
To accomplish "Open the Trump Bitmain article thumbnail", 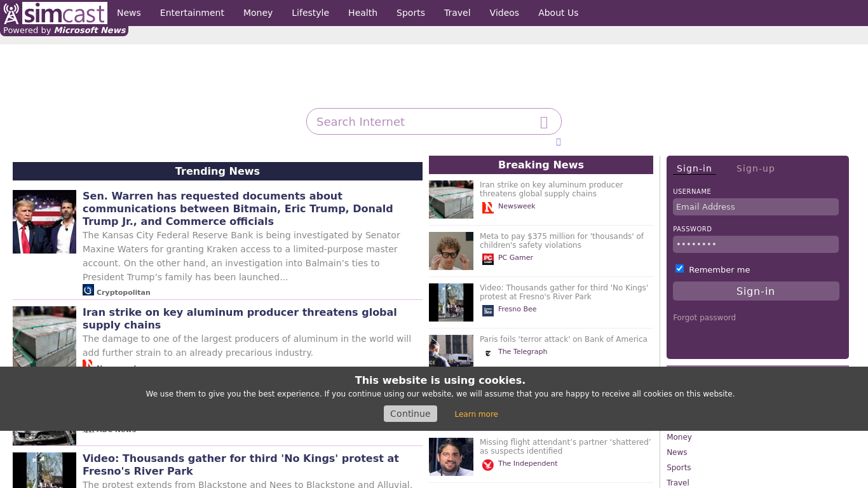I will pos(44,222).
